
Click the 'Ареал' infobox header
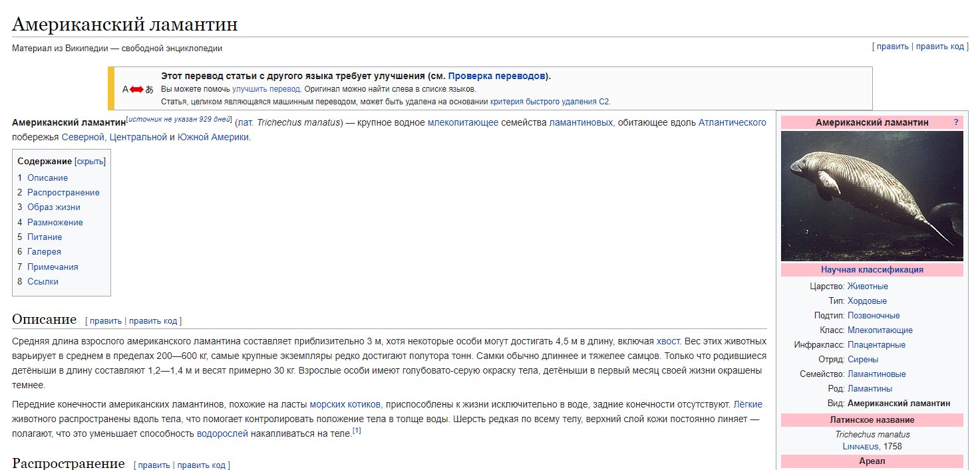[x=872, y=461]
